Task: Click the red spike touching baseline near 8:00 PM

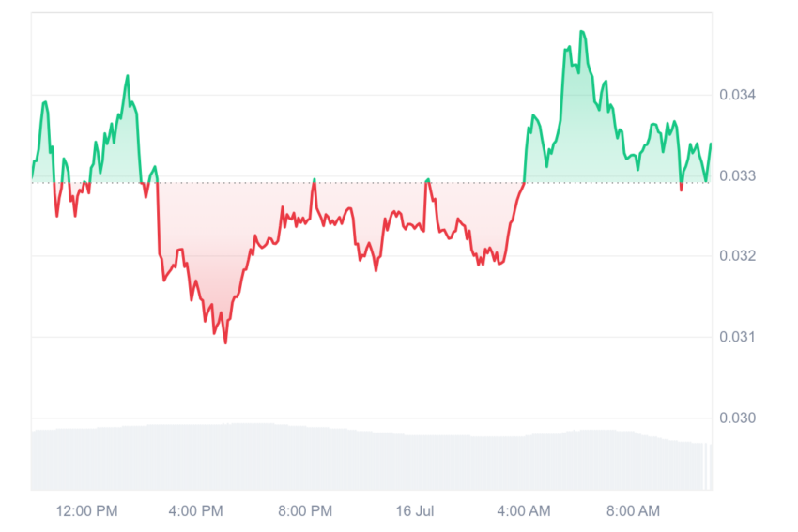Action: point(314,183)
